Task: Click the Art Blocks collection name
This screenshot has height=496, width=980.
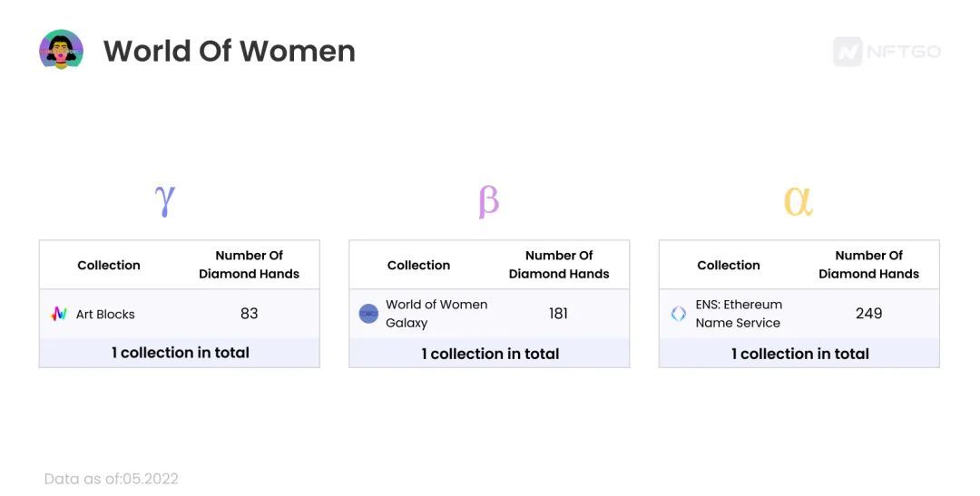Action: pos(105,315)
